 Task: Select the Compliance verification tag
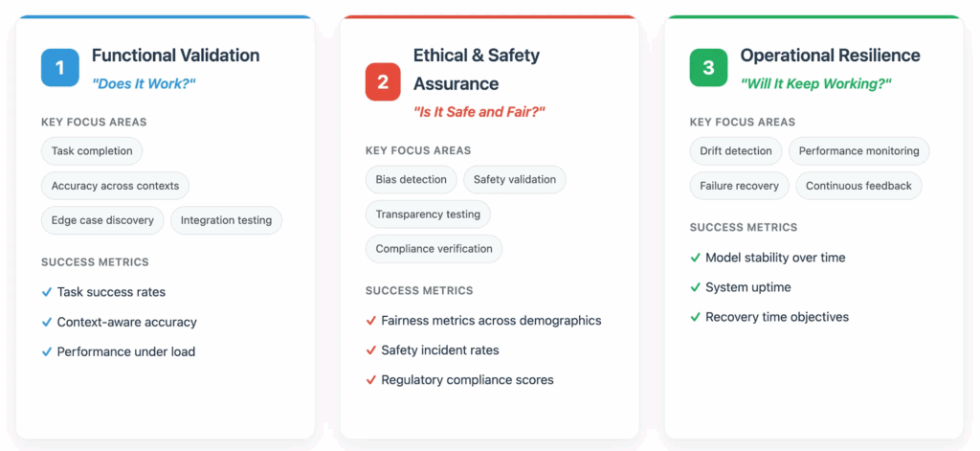[434, 249]
